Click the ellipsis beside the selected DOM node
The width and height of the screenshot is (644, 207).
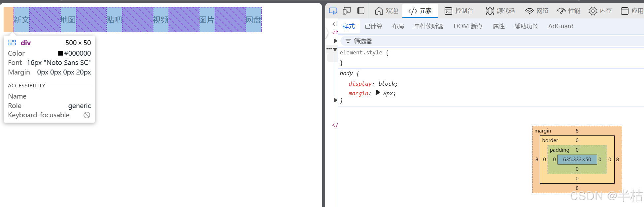[x=329, y=49]
